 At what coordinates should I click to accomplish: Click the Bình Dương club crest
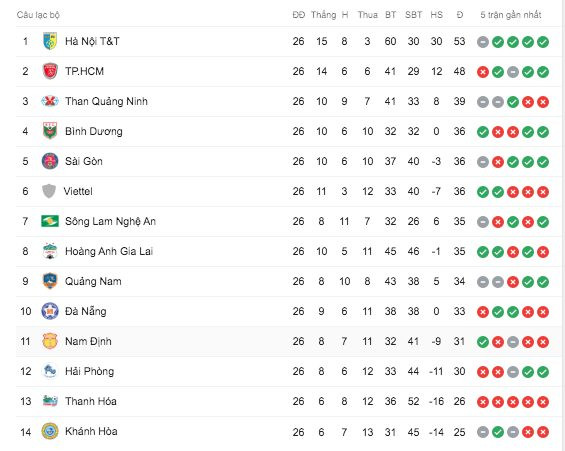tap(50, 131)
